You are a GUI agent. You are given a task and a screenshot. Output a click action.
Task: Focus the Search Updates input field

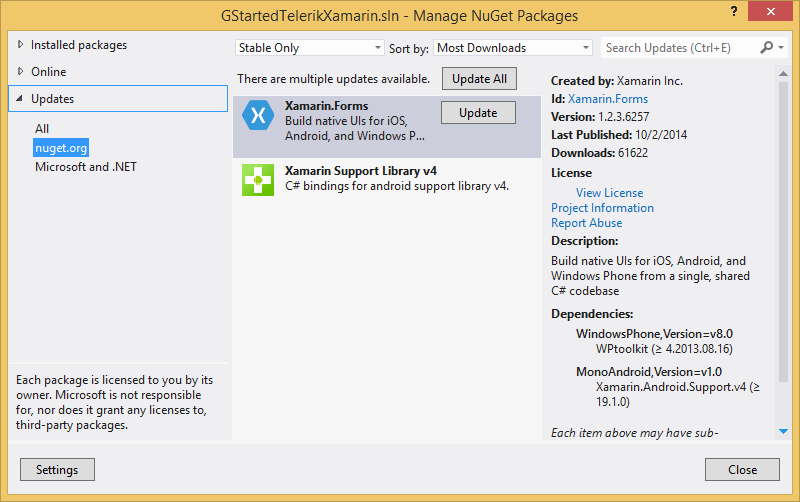pyautogui.click(x=680, y=48)
